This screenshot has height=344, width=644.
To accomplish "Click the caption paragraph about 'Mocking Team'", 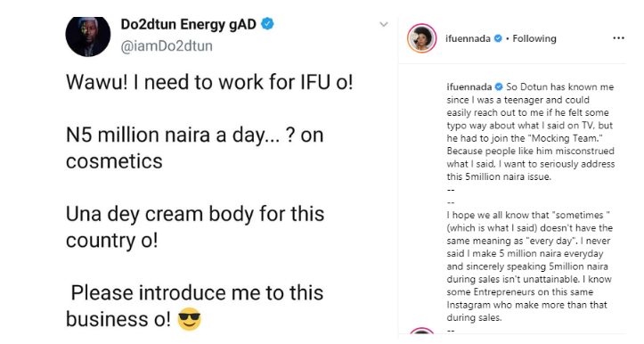I will (531, 132).
